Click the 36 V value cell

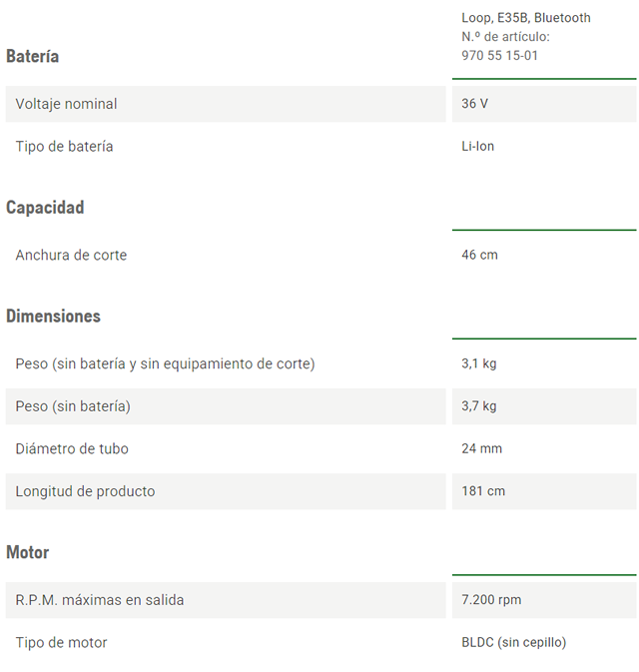(x=475, y=104)
